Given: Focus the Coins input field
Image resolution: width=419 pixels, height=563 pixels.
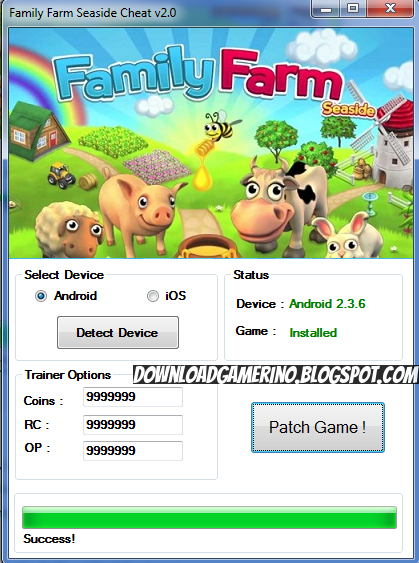Looking at the screenshot, I should coord(133,397).
